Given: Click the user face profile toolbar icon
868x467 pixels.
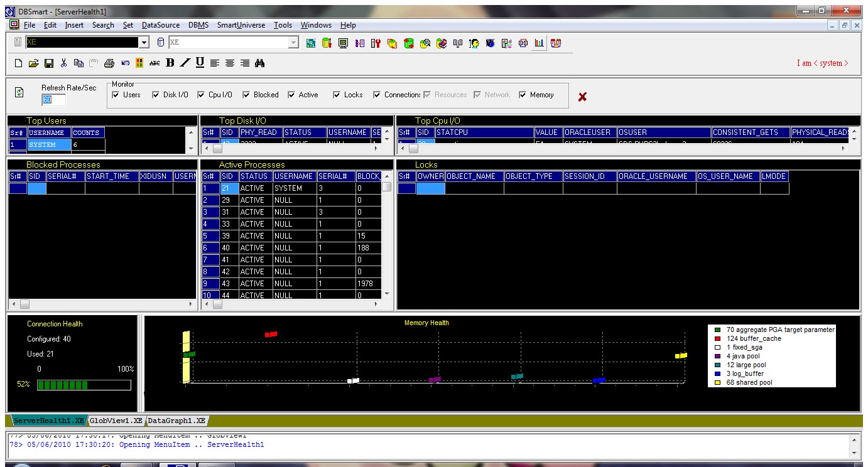Looking at the screenshot, I should pos(474,43).
